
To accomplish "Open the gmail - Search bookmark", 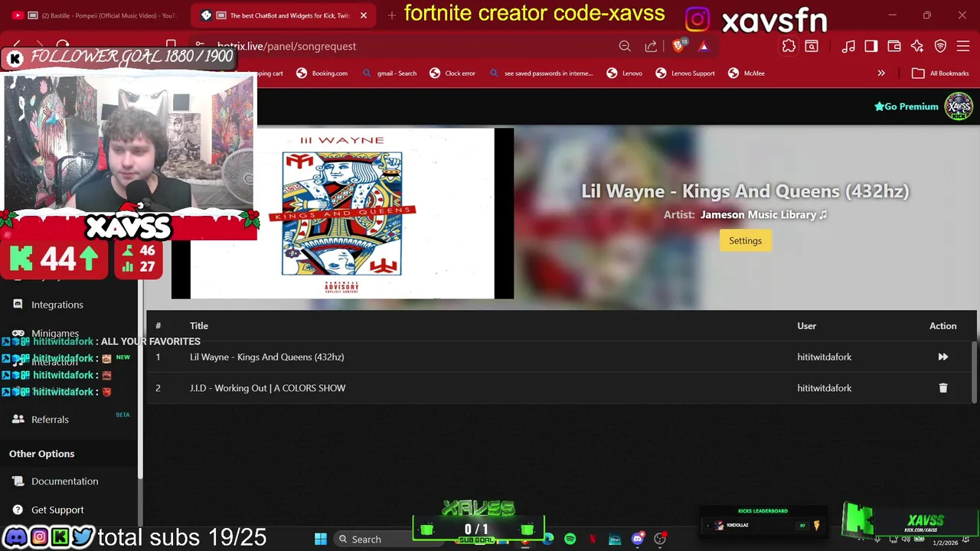I will (x=389, y=73).
